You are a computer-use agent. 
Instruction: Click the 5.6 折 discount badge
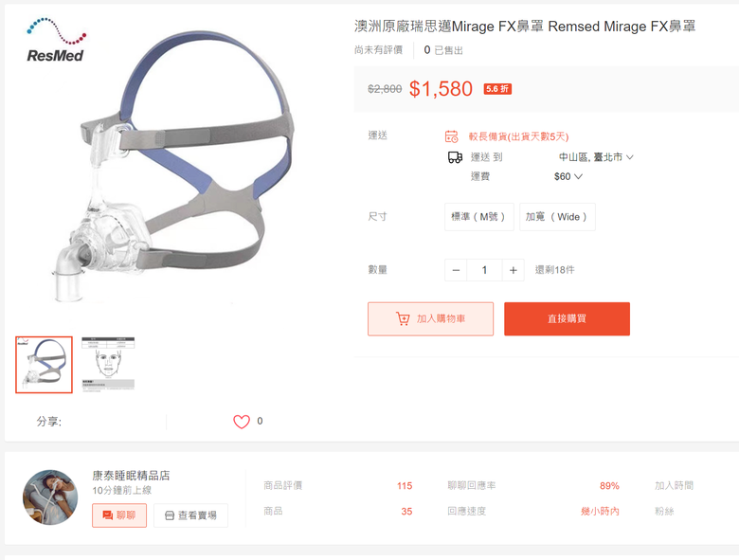(x=497, y=89)
